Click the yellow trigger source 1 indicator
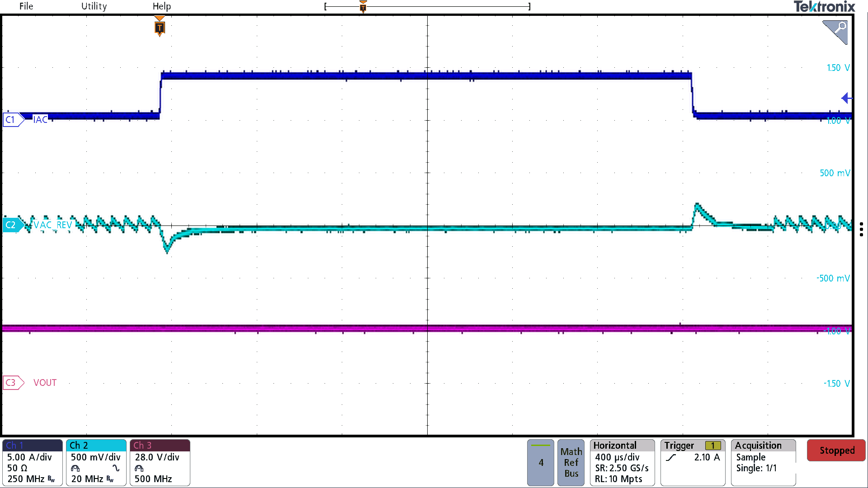 (712, 445)
